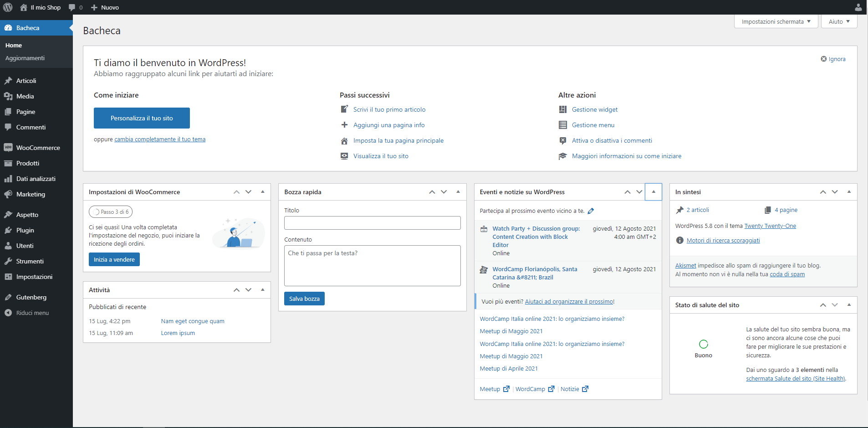
Task: Dismiss the welcome panel with Ignora
Action: 833,58
